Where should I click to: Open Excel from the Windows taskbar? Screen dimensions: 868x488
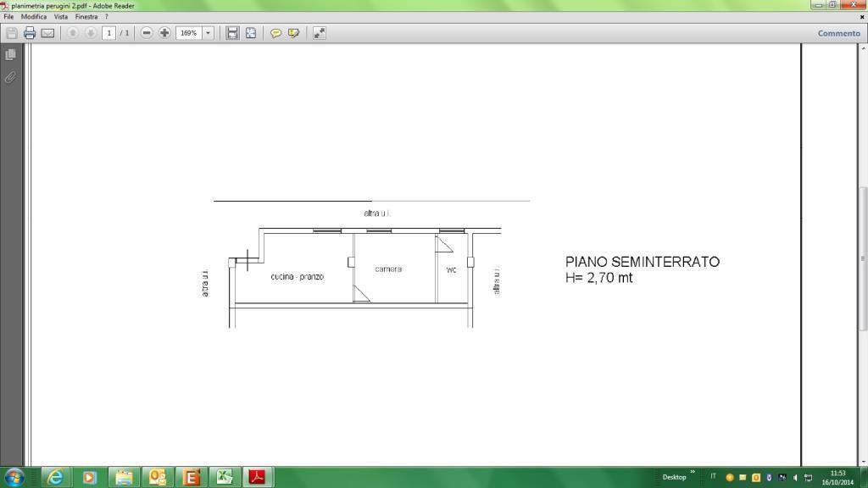pyautogui.click(x=224, y=477)
